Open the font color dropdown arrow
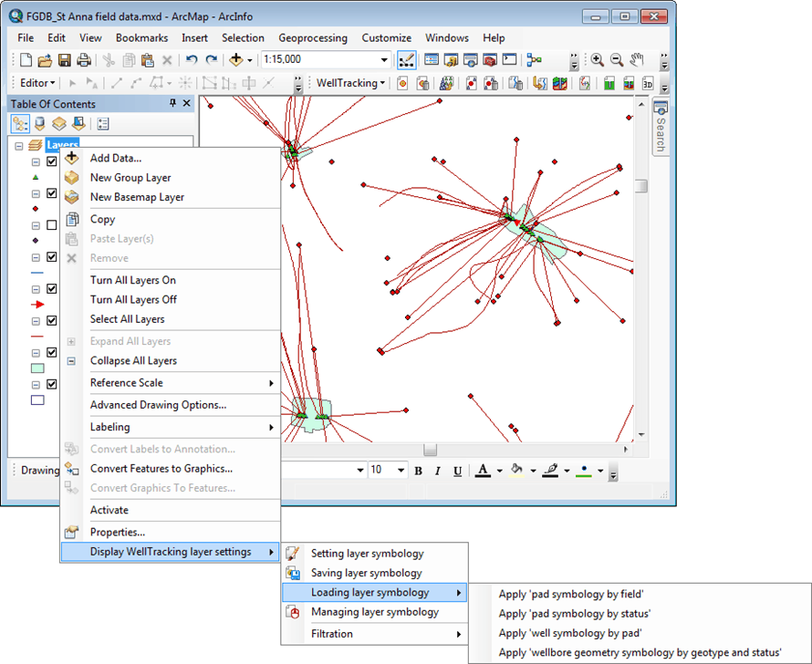This screenshot has width=812, height=664. pyautogui.click(x=500, y=471)
